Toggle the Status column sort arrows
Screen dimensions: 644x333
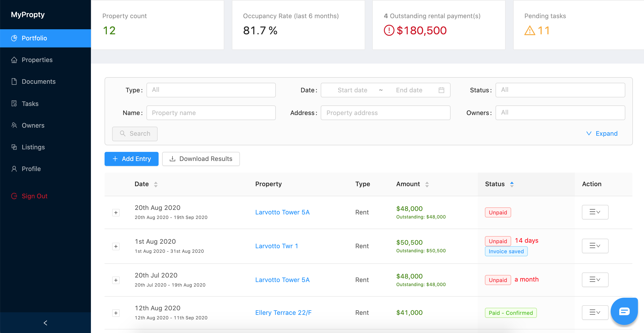click(x=512, y=184)
